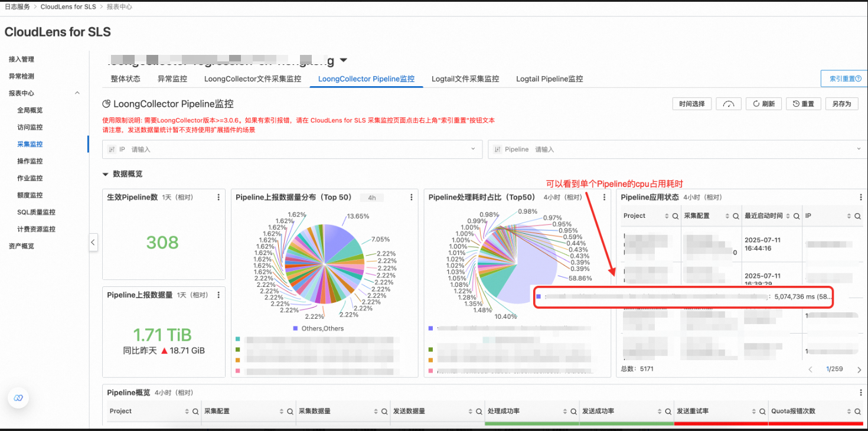Viewport: 868px width, 431px height.
Task: Open 作业监控 in the sidebar
Action: point(30,178)
